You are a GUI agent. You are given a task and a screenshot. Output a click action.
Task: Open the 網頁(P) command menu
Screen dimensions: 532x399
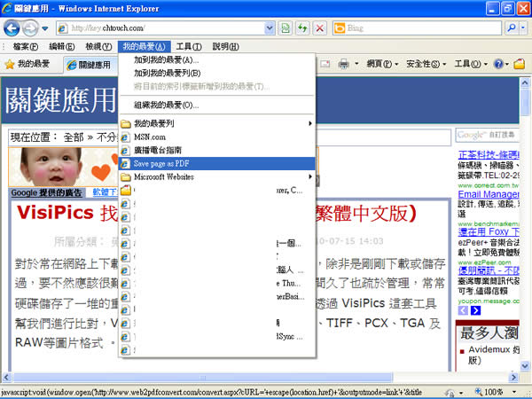[x=382, y=64]
